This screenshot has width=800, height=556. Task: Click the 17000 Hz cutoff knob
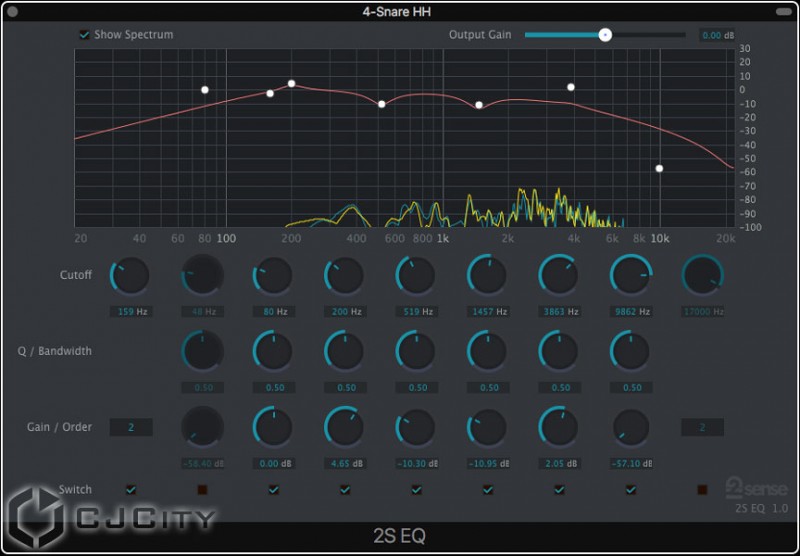click(x=703, y=275)
